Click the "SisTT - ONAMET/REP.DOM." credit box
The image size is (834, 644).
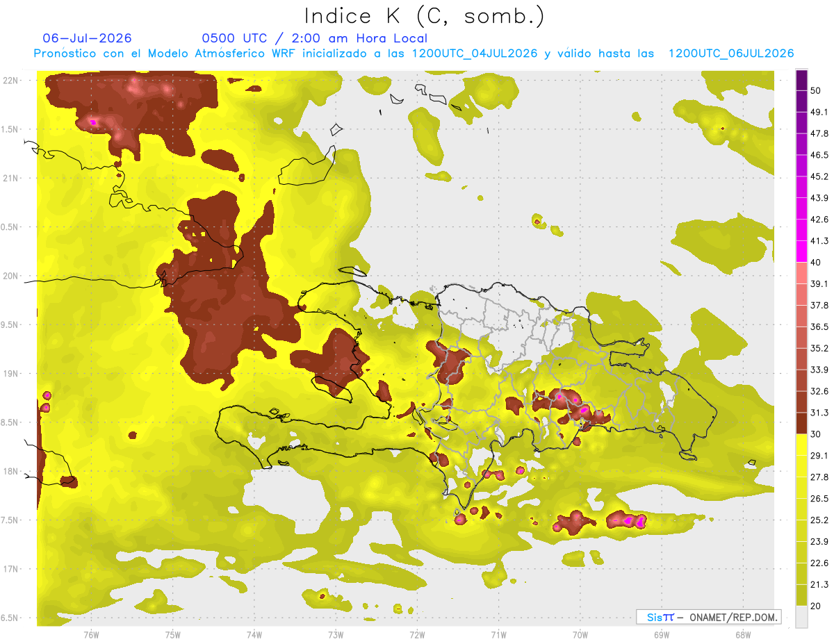tap(708, 617)
